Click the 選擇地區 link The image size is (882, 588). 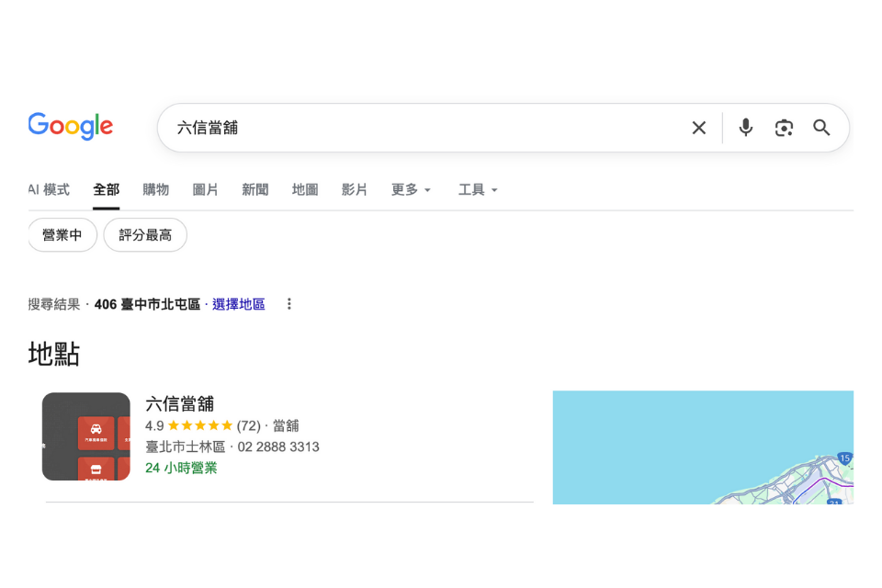[239, 304]
